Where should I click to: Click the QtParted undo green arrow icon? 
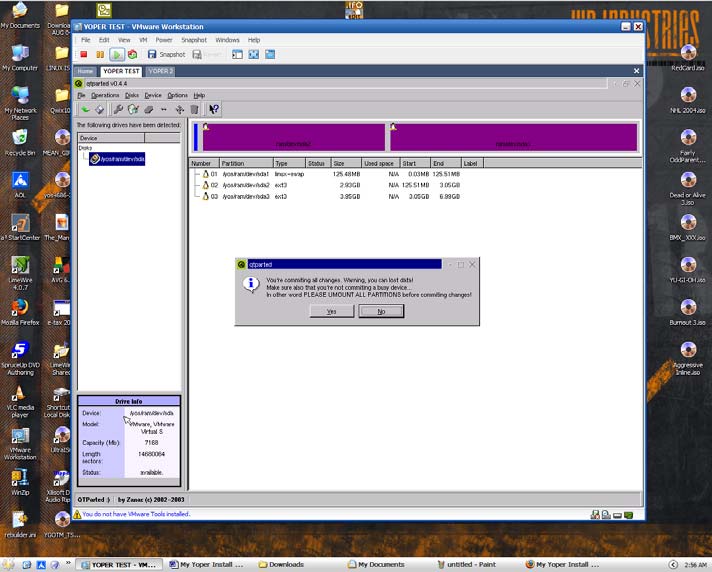tap(85, 109)
